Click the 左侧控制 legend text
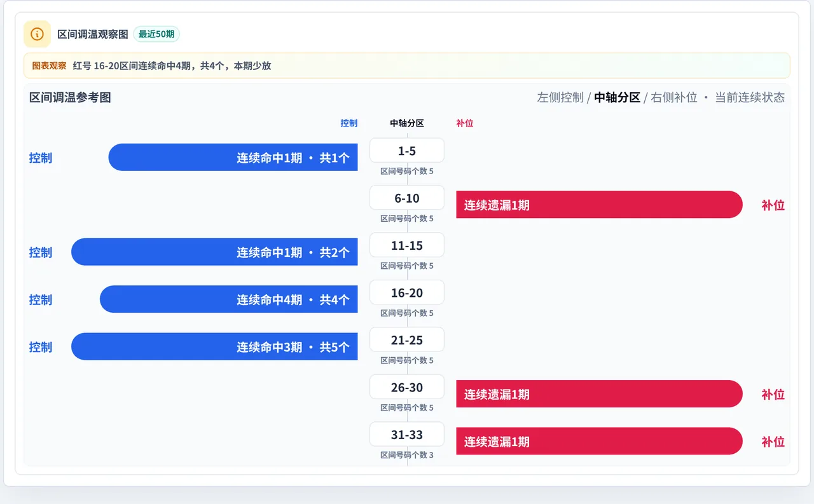The image size is (814, 504). [560, 97]
